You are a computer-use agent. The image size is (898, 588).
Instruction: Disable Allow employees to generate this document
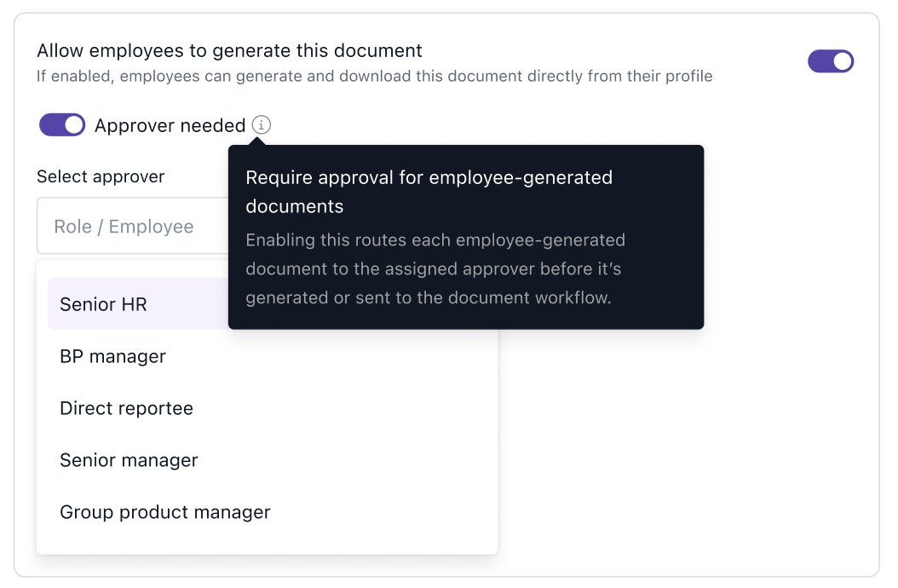click(x=830, y=61)
